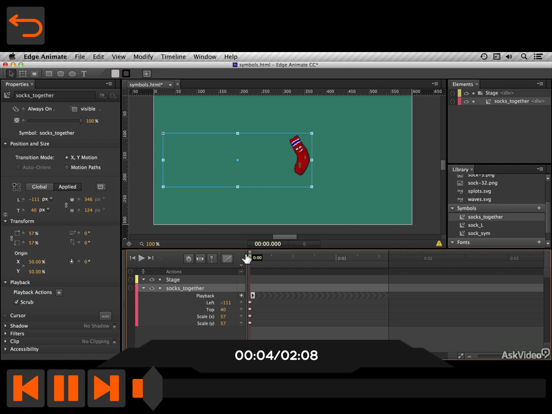Skip to the next video with the orange button
The width and height of the screenshot is (552, 414).
[x=106, y=388]
